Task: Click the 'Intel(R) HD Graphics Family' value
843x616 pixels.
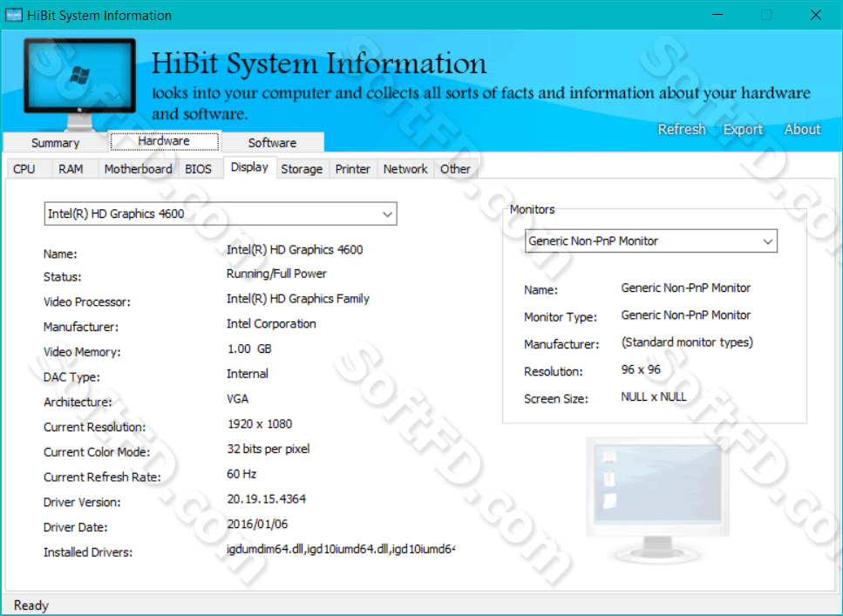Action: tap(298, 299)
